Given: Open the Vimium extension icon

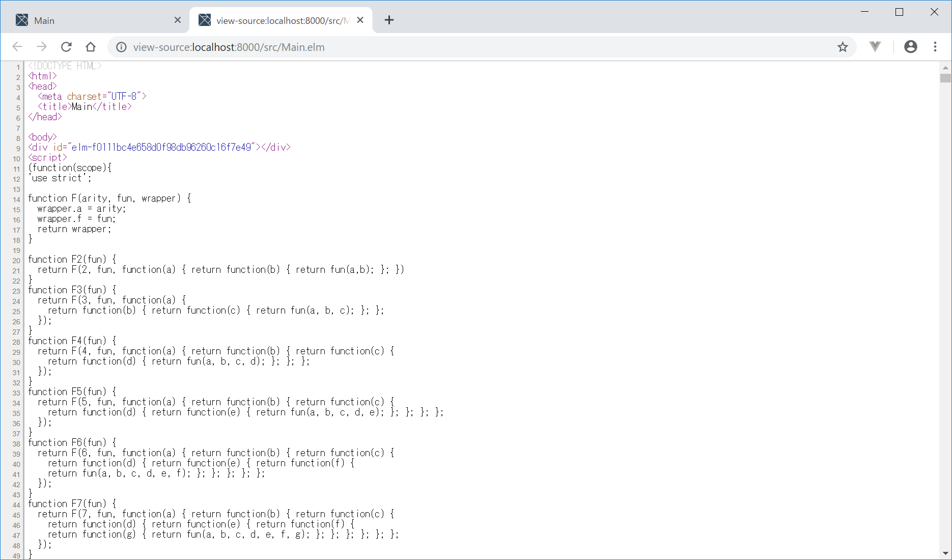Looking at the screenshot, I should [x=875, y=47].
